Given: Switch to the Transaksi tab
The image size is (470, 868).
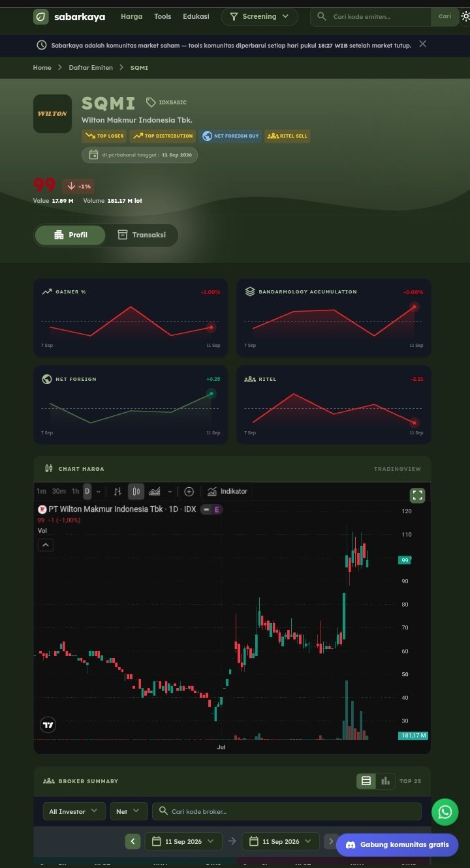Looking at the screenshot, I should point(142,235).
